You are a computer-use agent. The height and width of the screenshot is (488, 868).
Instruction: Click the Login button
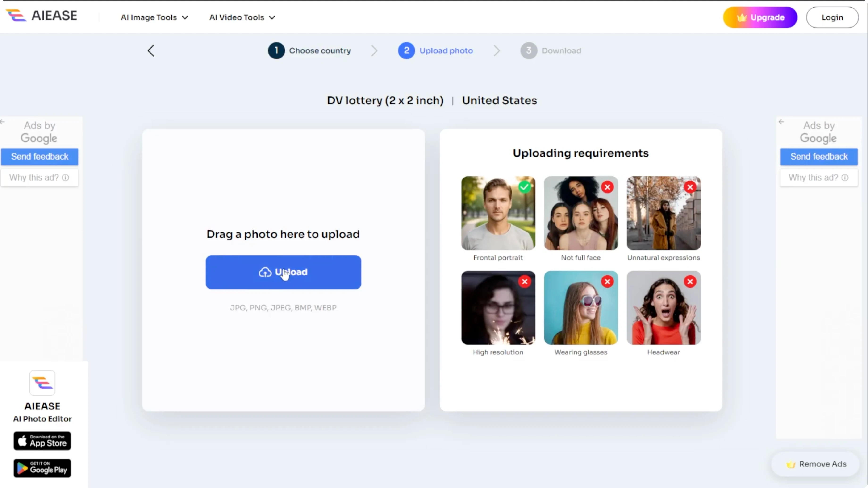[x=832, y=17]
